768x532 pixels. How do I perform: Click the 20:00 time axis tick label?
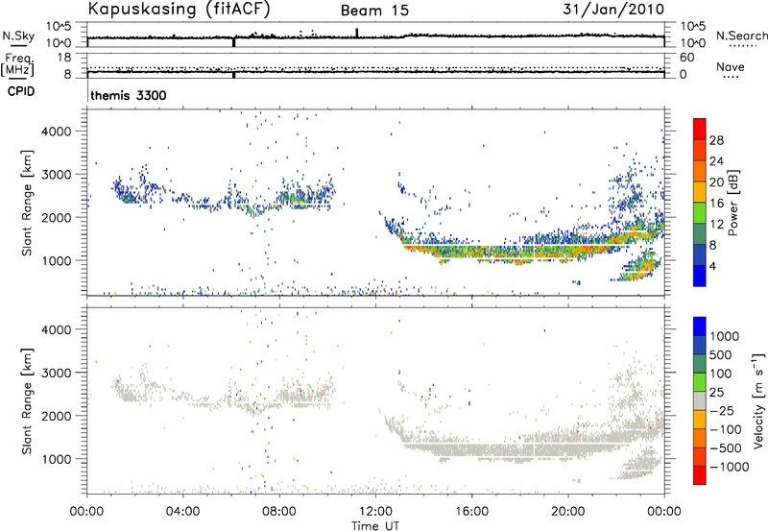pos(567,511)
